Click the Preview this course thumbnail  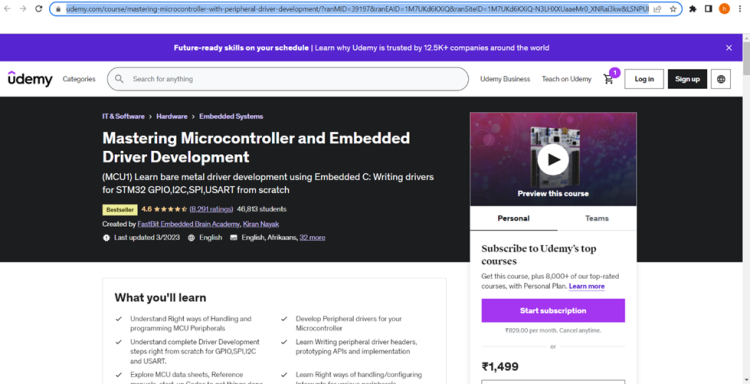[553, 159]
